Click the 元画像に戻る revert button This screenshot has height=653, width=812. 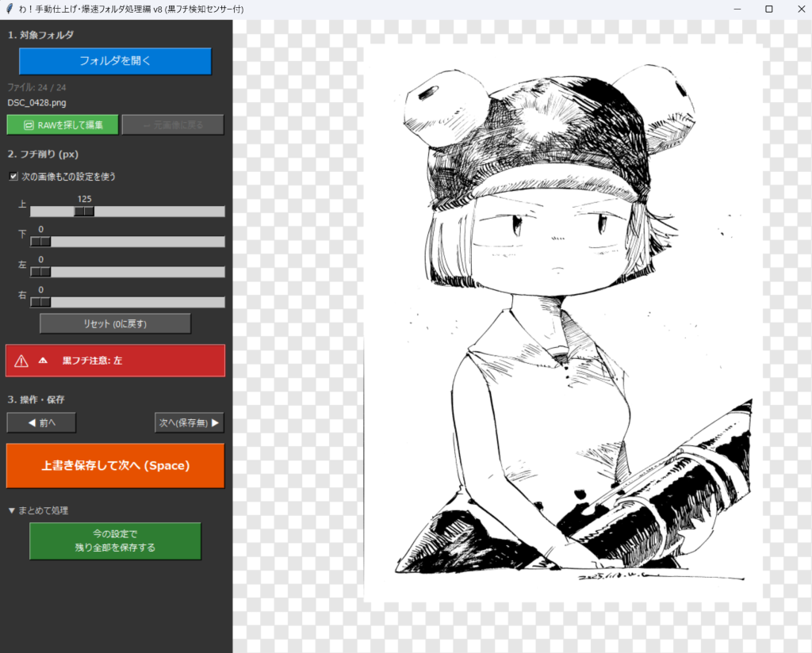(x=173, y=124)
